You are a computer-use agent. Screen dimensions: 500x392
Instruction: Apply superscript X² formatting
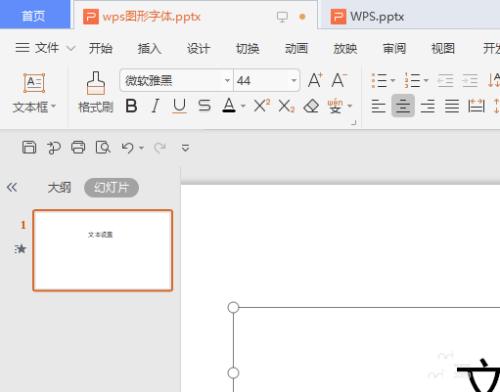click(262, 106)
